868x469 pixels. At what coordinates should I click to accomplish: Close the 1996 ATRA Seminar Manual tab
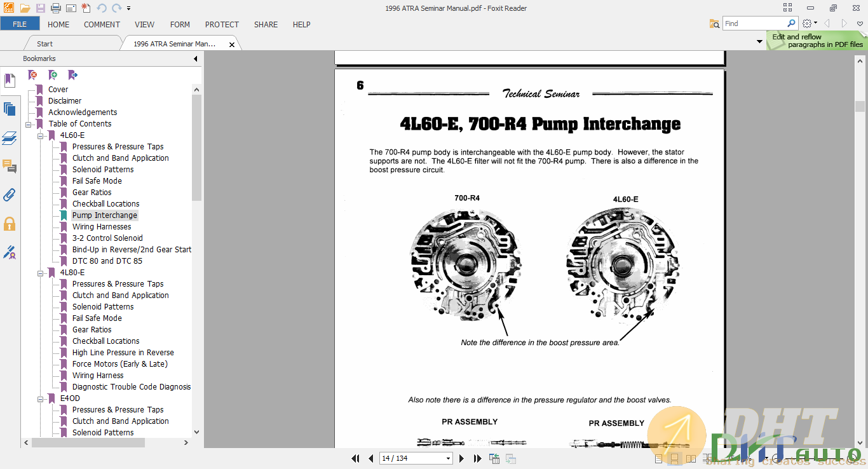pos(232,44)
